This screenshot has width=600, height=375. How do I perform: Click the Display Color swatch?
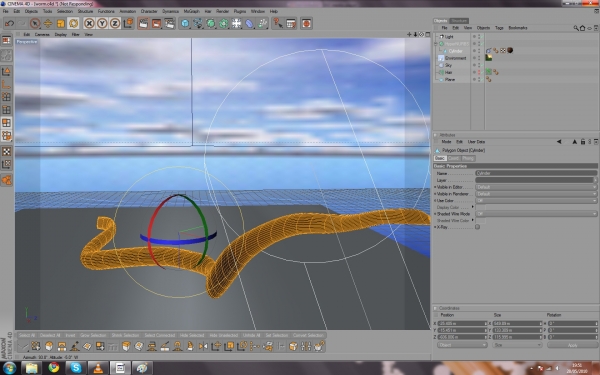point(480,207)
